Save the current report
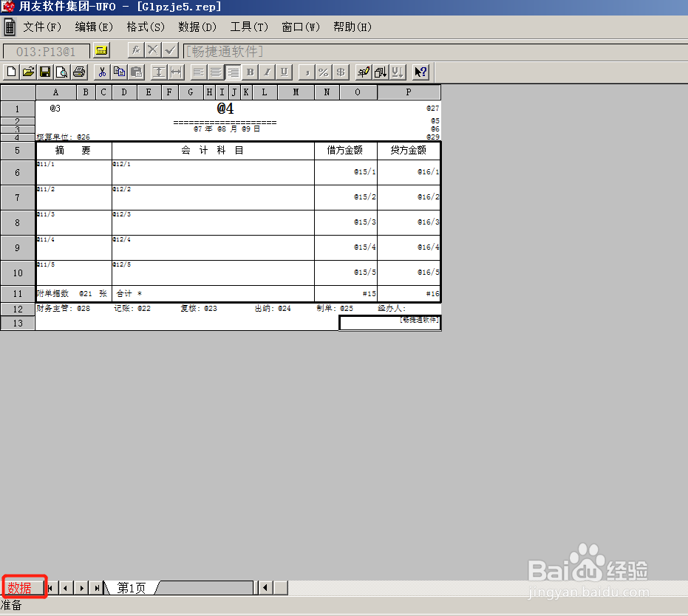The width and height of the screenshot is (688, 616). (x=45, y=72)
